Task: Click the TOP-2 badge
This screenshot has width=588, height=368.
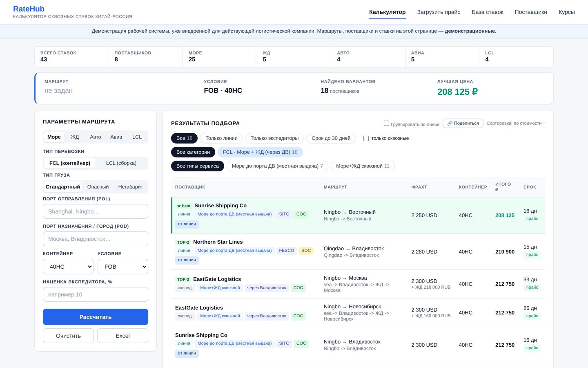Action: point(183,242)
